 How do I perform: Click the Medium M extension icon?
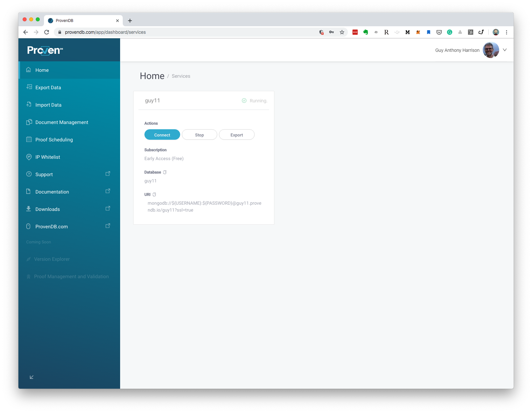(x=408, y=32)
